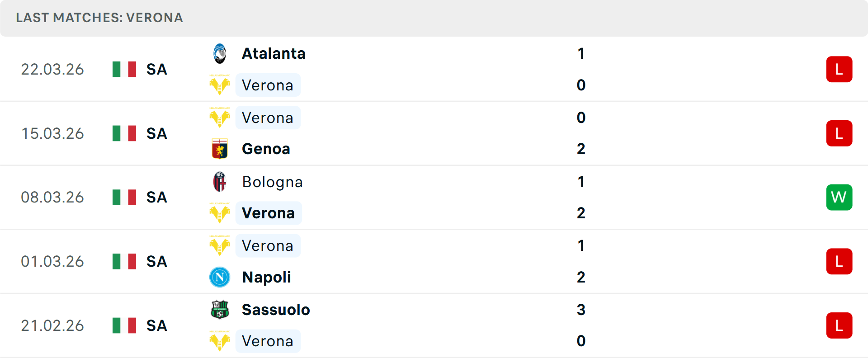
Task: Open the Atalanta team link
Action: 274,54
